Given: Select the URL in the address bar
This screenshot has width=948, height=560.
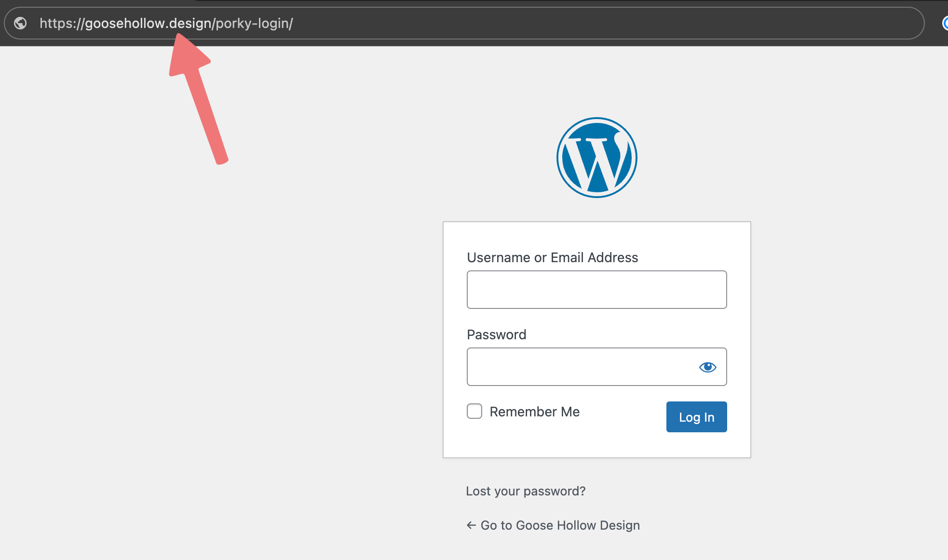Looking at the screenshot, I should [x=166, y=23].
